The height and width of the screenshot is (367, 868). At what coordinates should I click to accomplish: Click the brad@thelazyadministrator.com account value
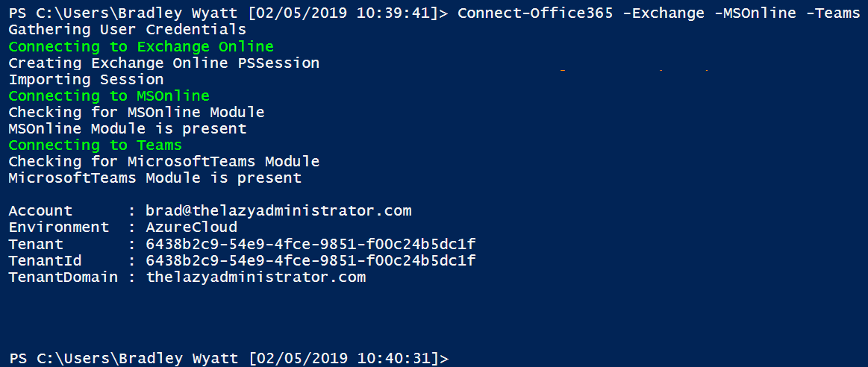coord(278,211)
